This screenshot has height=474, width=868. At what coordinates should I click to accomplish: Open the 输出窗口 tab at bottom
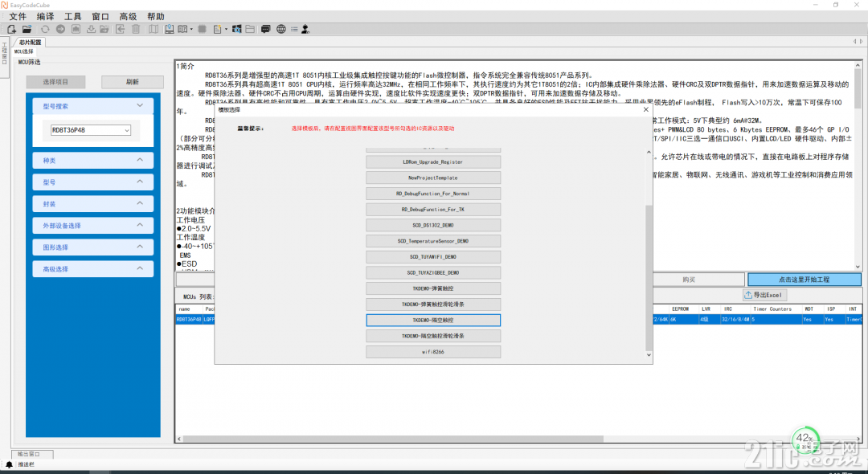32,454
